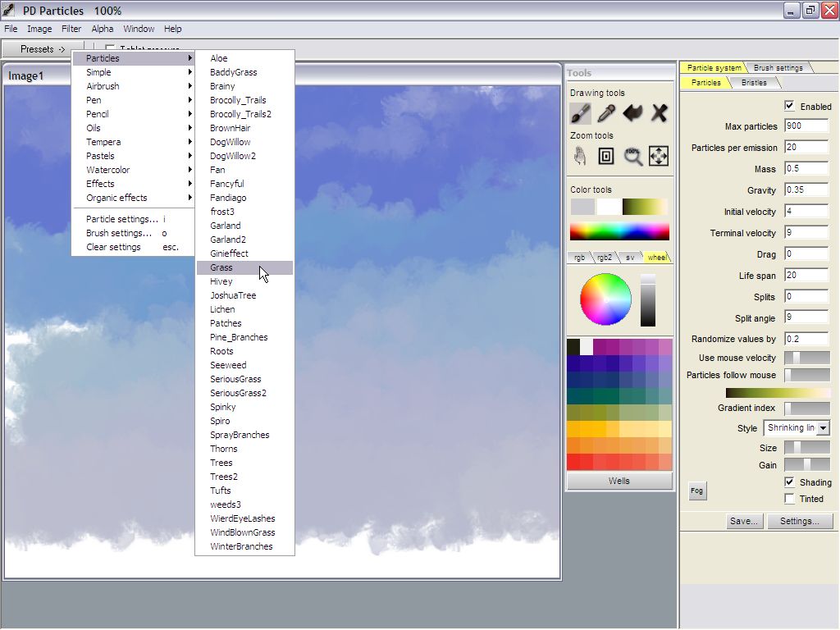
Task: Pick a color from the color wheel
Action: point(605,299)
